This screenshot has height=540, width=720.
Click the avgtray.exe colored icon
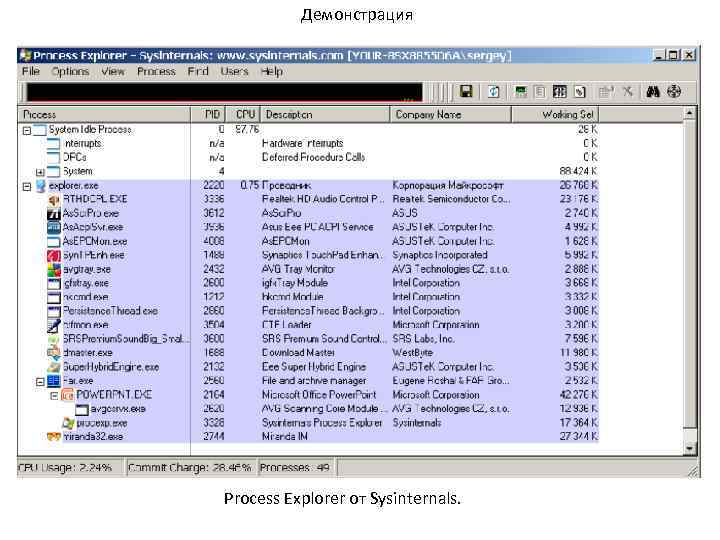(x=54, y=270)
